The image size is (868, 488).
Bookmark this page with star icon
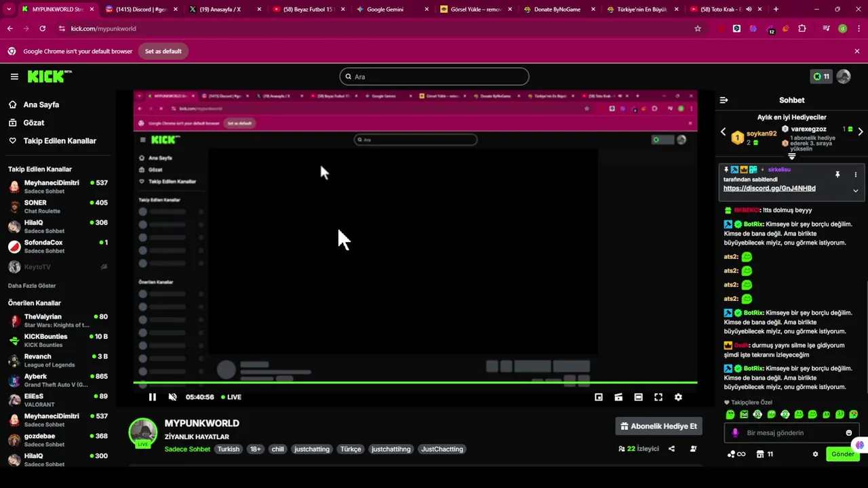[x=697, y=28]
